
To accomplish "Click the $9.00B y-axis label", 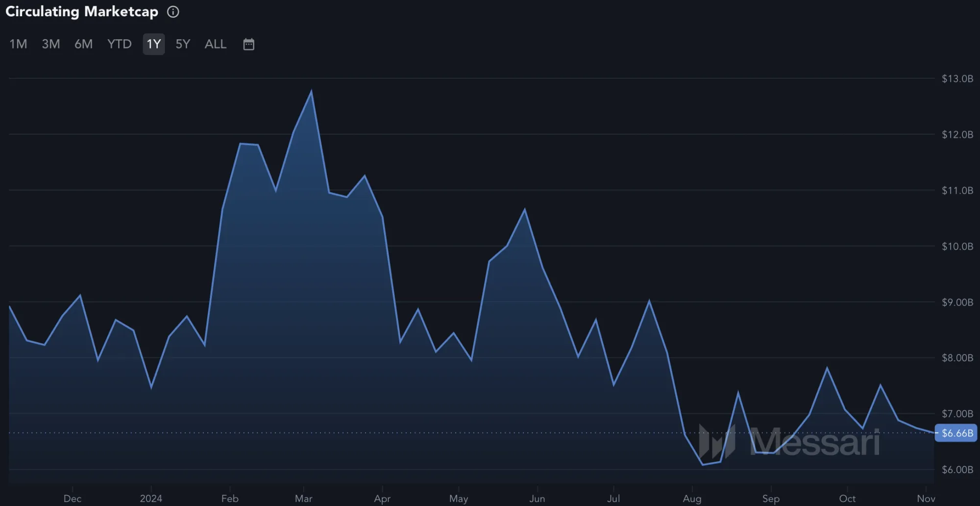I will click(x=957, y=302).
